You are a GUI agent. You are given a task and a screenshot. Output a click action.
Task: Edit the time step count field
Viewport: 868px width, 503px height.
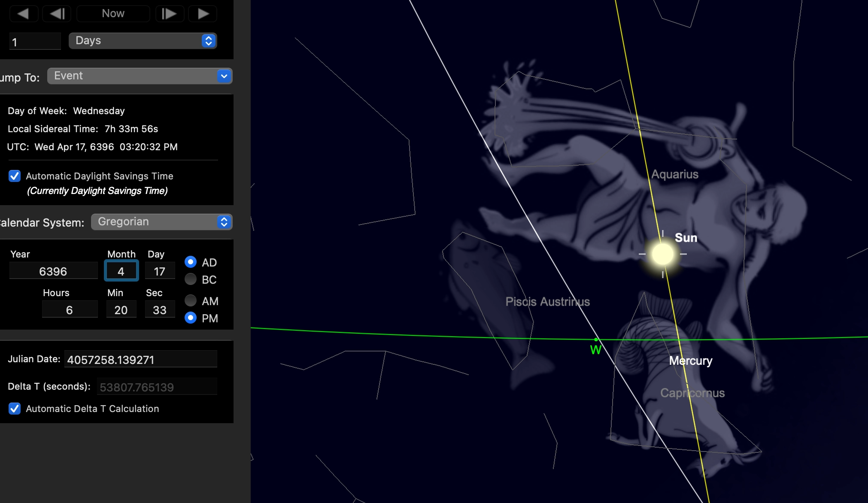[x=35, y=42]
